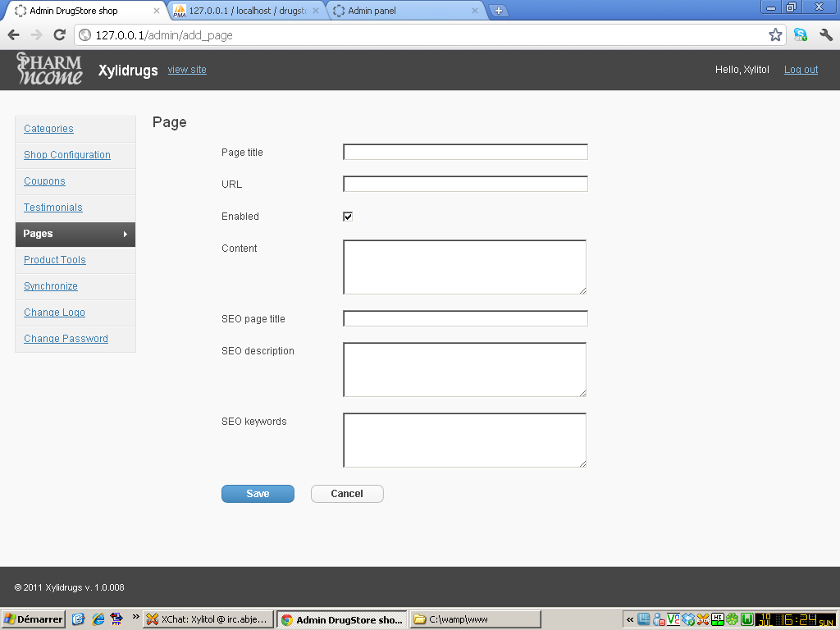
Task: Click the Internet Explorer quick launch icon
Action: click(x=98, y=619)
